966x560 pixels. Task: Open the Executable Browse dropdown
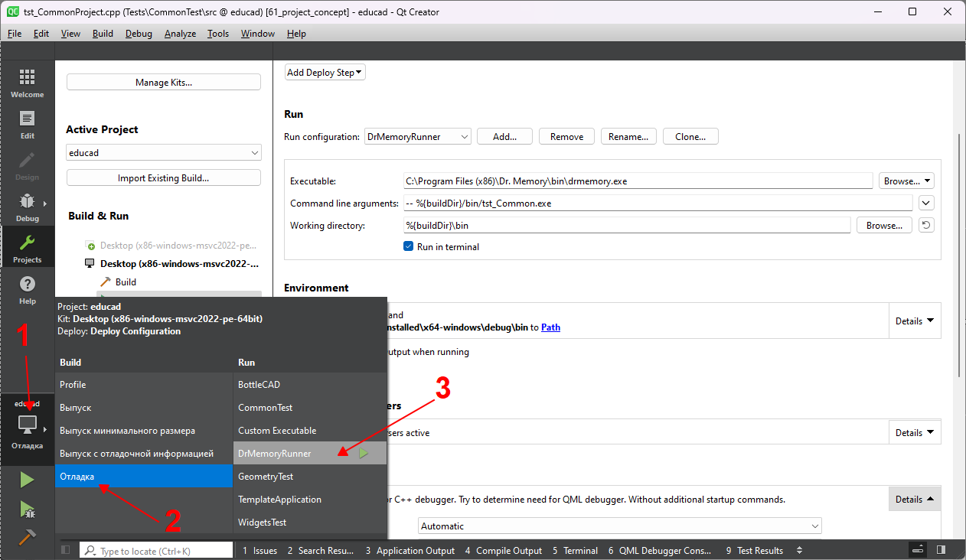pos(906,181)
